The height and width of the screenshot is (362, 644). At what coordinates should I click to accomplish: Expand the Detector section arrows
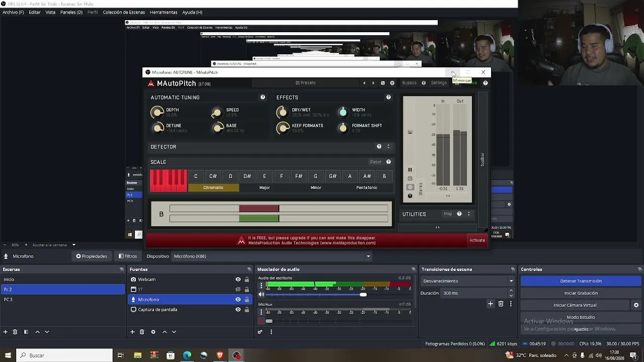[x=388, y=147]
